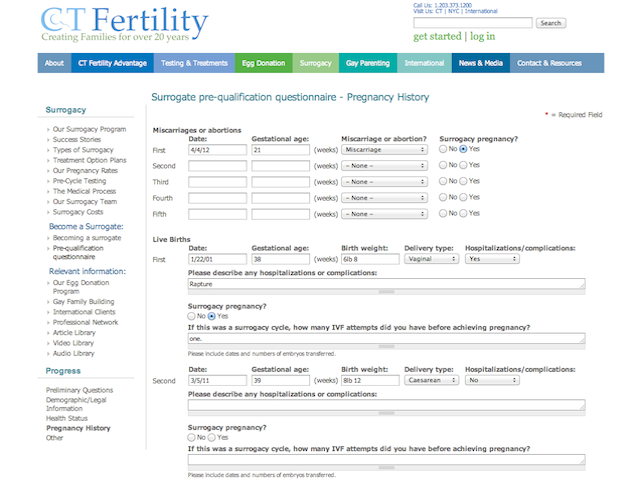Image resolution: width=640 pixels, height=480 pixels.
Task: Open Surrogacy Costs in the sidebar
Action: 76,211
